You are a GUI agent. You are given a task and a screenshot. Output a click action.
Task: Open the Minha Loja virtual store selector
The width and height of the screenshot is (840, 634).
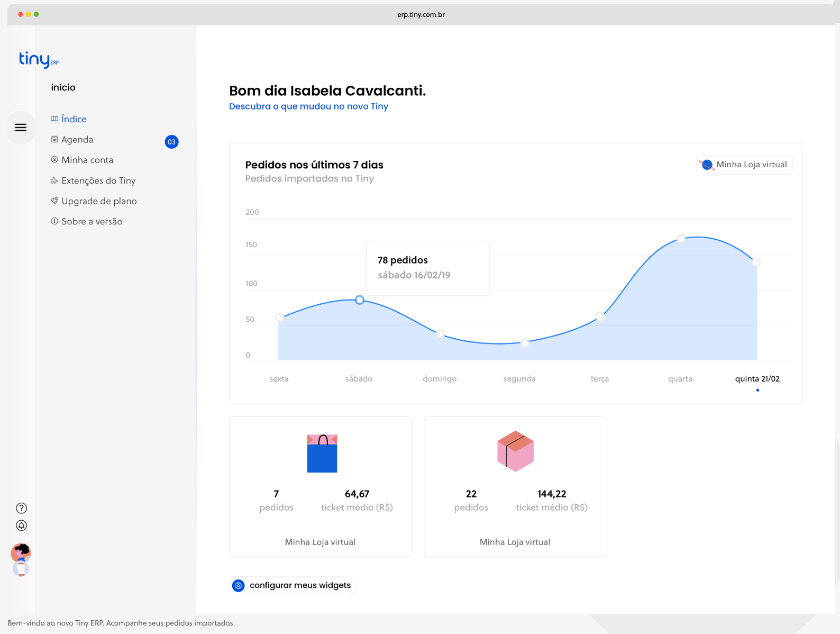point(744,165)
